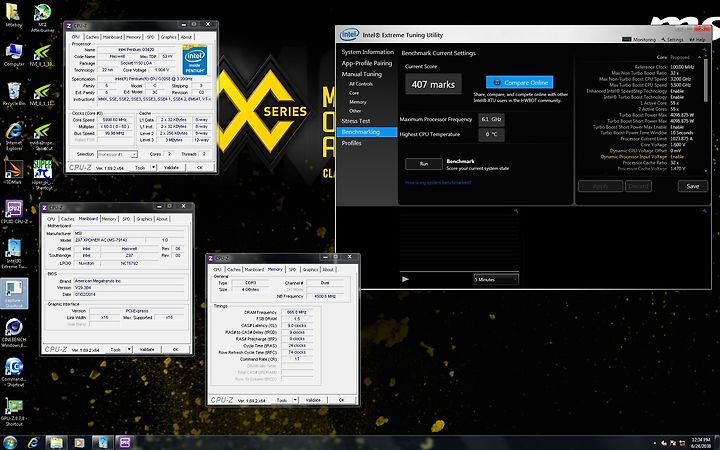Select the Core item under Manual Tuning
The image size is (720, 450).
point(354,93)
